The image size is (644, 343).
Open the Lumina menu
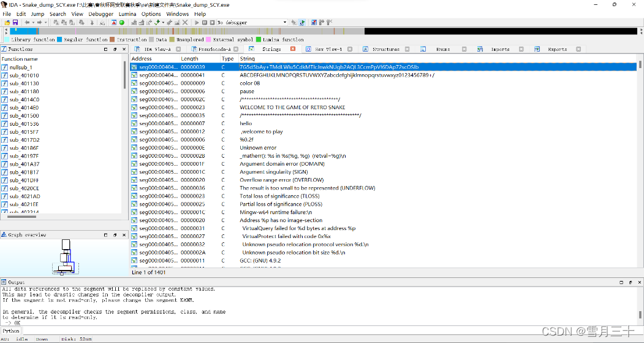tap(127, 13)
